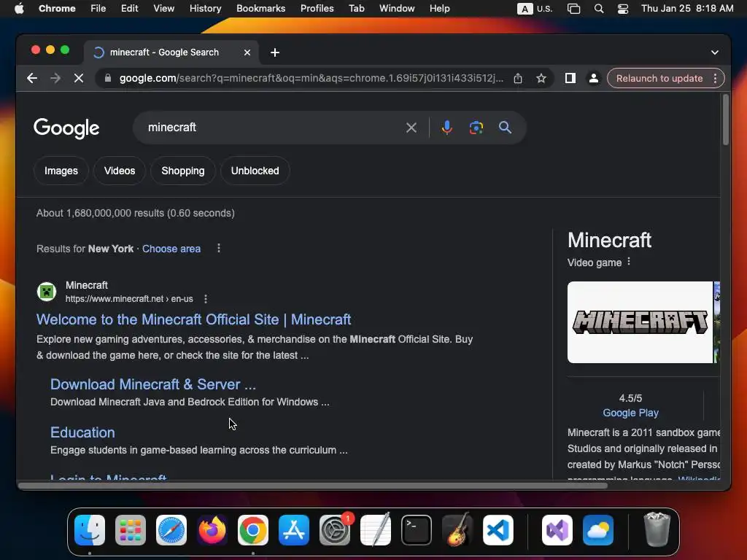Click https://www.minecraft.net › en-us text
The height and width of the screenshot is (560, 747).
coord(129,299)
